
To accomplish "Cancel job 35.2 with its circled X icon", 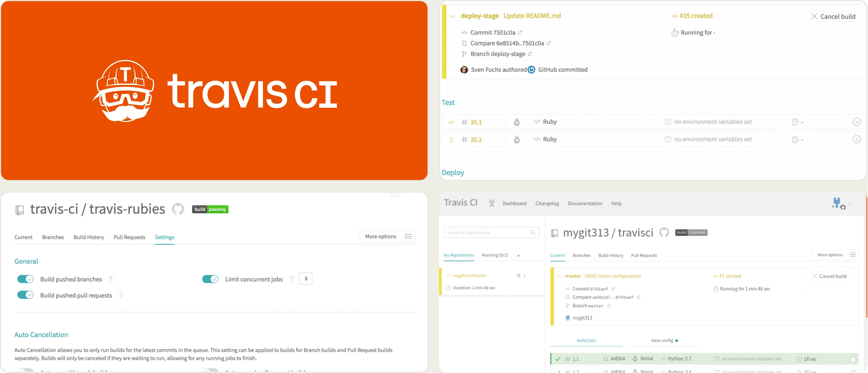I will tap(857, 139).
